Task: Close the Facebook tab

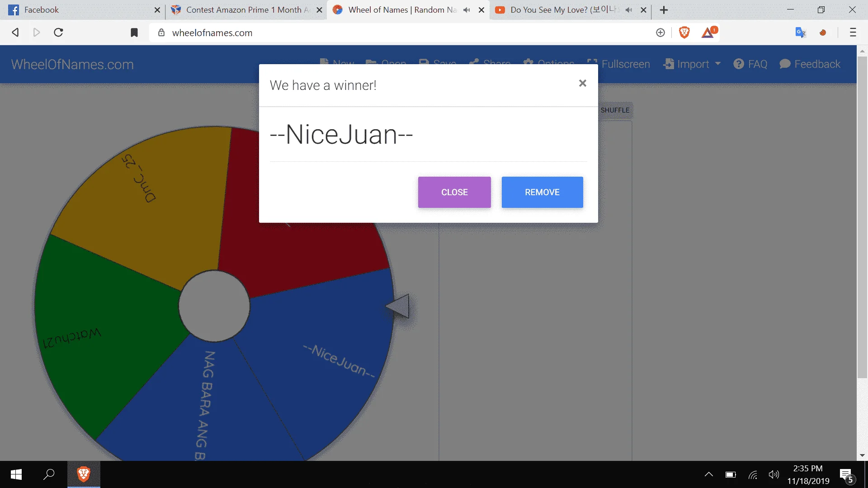Action: pyautogui.click(x=157, y=10)
